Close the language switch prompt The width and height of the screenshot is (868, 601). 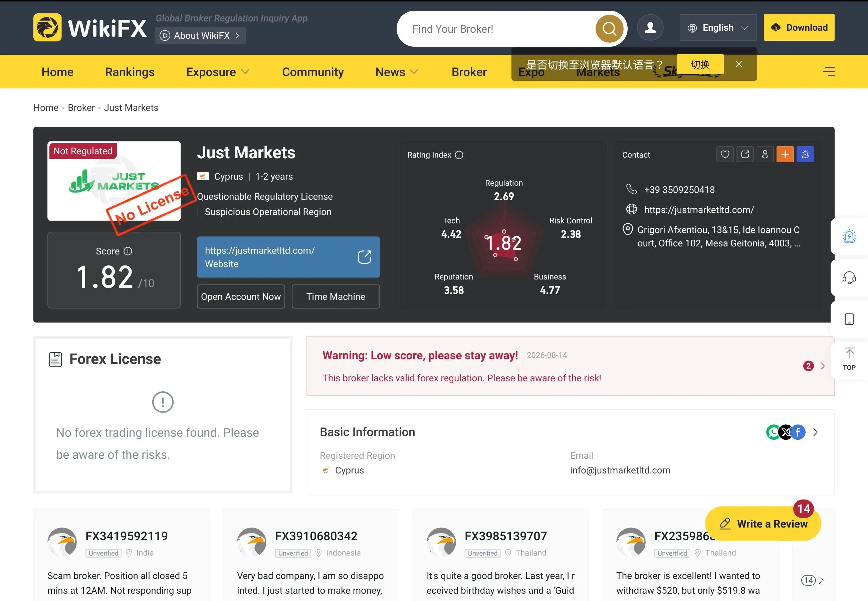[739, 64]
